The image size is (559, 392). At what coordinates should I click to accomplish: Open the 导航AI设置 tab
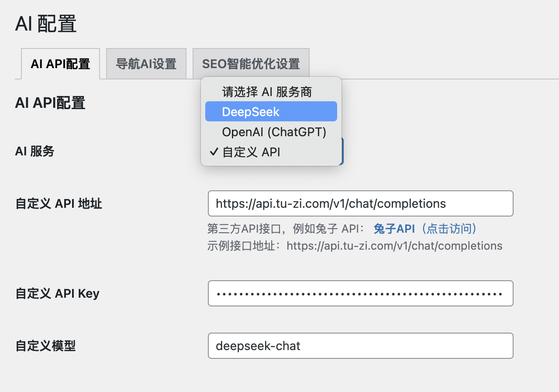146,64
